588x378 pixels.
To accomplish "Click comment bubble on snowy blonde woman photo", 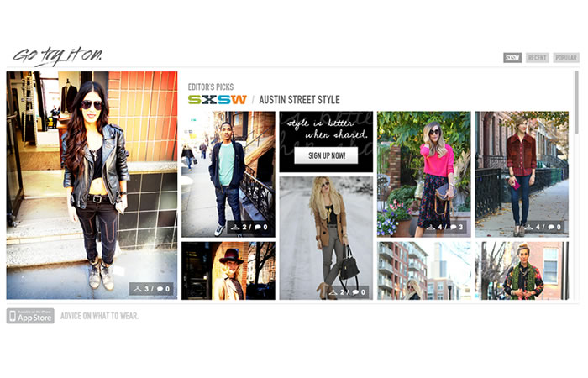I will click(x=355, y=292).
